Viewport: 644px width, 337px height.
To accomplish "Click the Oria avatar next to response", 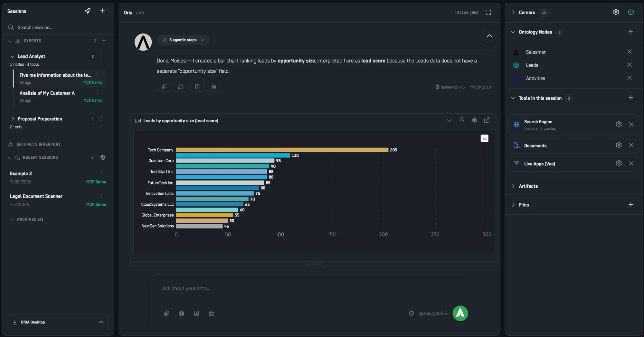I will (143, 42).
